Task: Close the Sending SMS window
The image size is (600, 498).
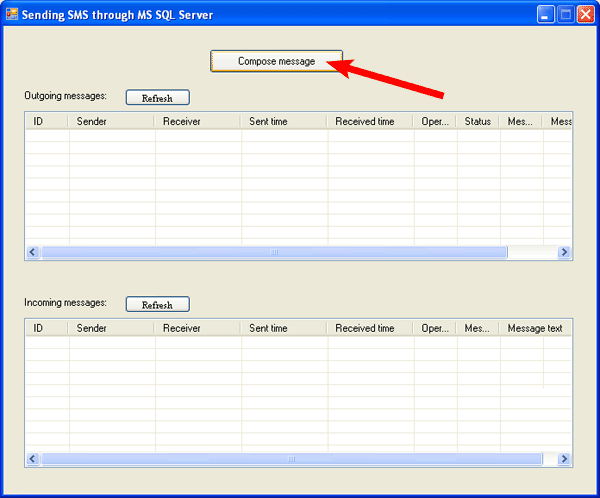Action: (x=585, y=15)
